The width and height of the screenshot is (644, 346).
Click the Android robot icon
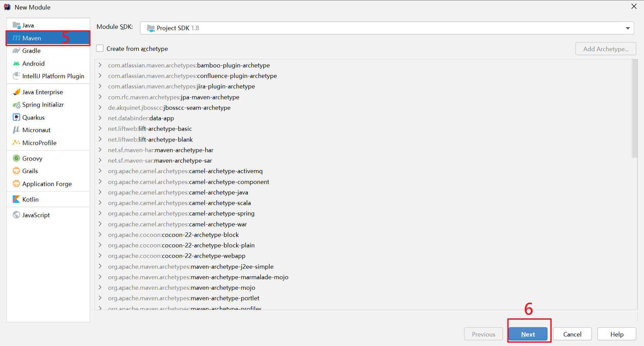(16, 63)
